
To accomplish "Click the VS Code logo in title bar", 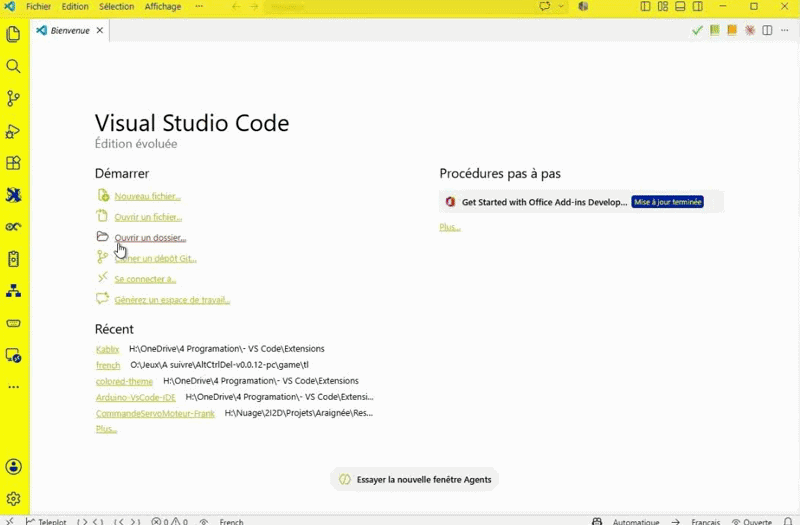I will click(x=10, y=7).
